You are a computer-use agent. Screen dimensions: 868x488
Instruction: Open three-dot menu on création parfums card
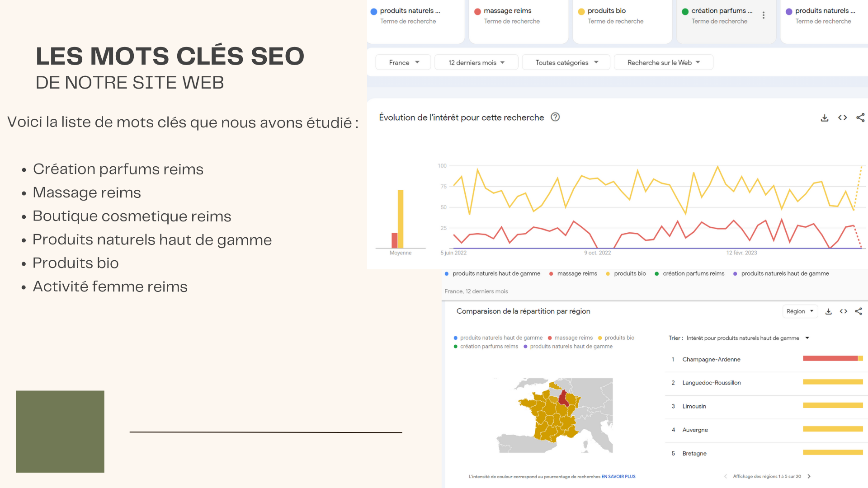coord(764,15)
